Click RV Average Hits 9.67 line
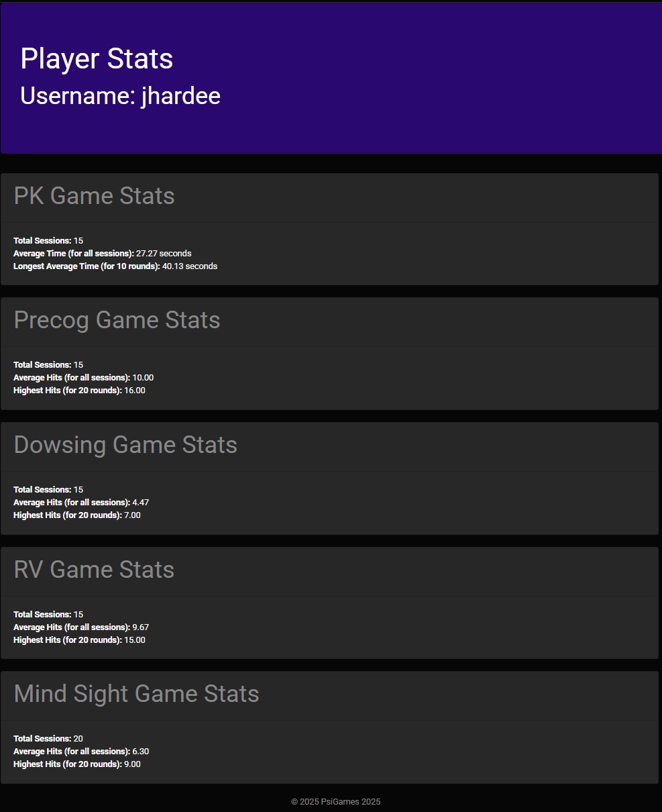 pos(81,627)
